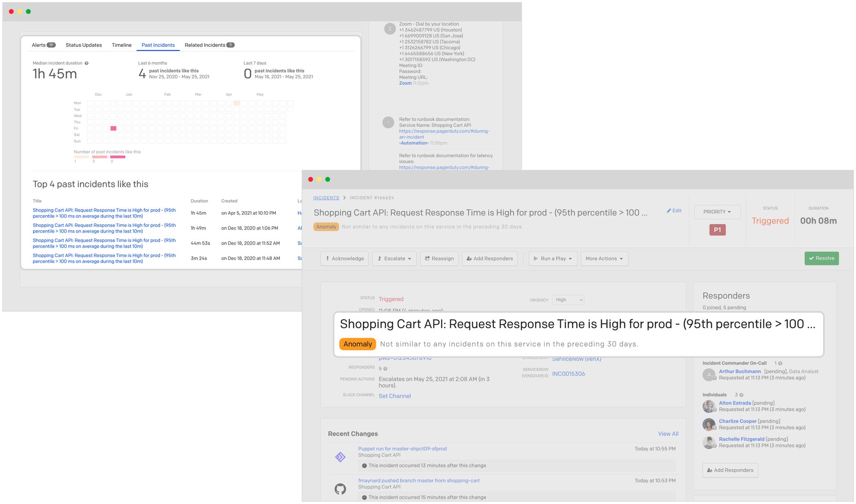Open Rachelle Fitzgerald's profile link
856x504 pixels.
741,439
